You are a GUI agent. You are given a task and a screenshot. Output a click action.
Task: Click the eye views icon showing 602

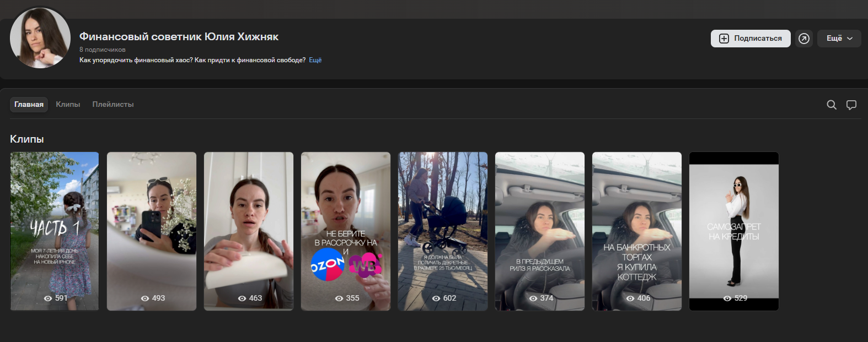(436, 298)
